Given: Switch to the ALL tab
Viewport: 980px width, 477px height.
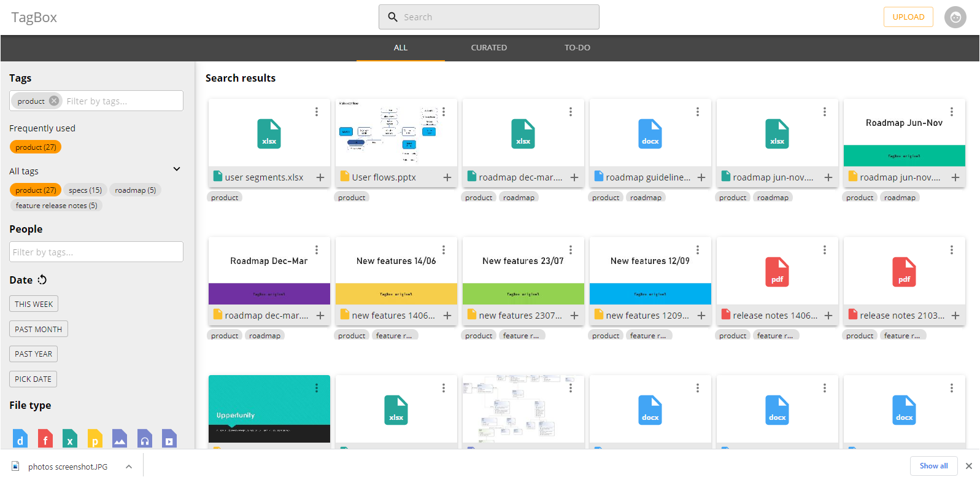Looking at the screenshot, I should 401,48.
